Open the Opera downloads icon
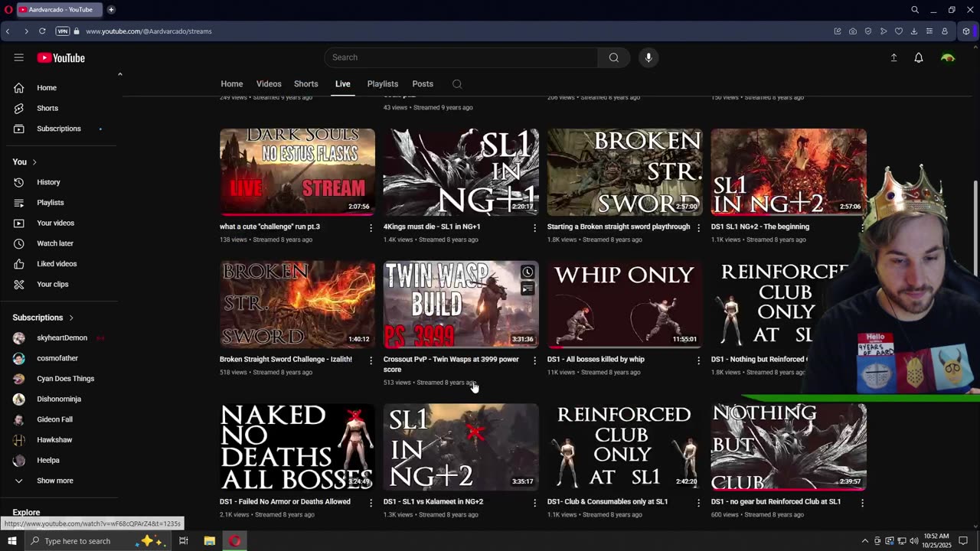980x551 pixels. click(914, 31)
